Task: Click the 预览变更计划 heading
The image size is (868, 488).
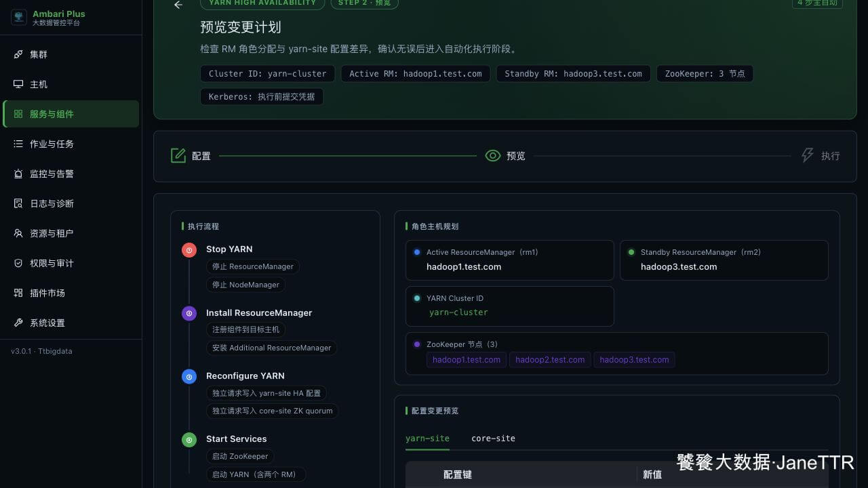Action: [241, 27]
